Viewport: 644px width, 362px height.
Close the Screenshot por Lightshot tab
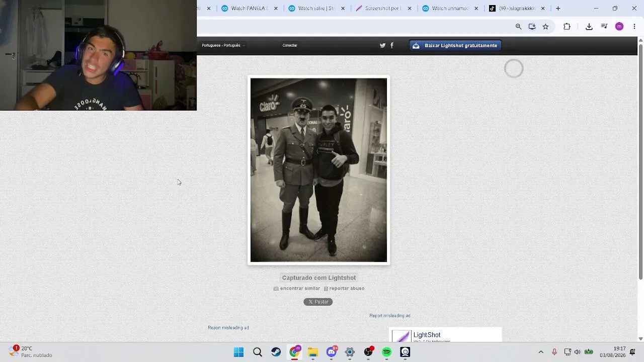click(410, 9)
